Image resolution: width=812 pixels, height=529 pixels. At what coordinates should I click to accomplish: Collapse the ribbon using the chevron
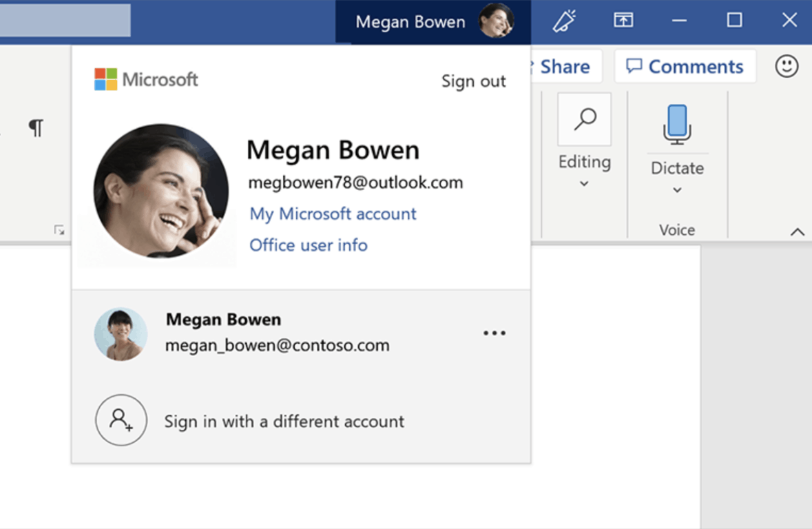tap(797, 232)
